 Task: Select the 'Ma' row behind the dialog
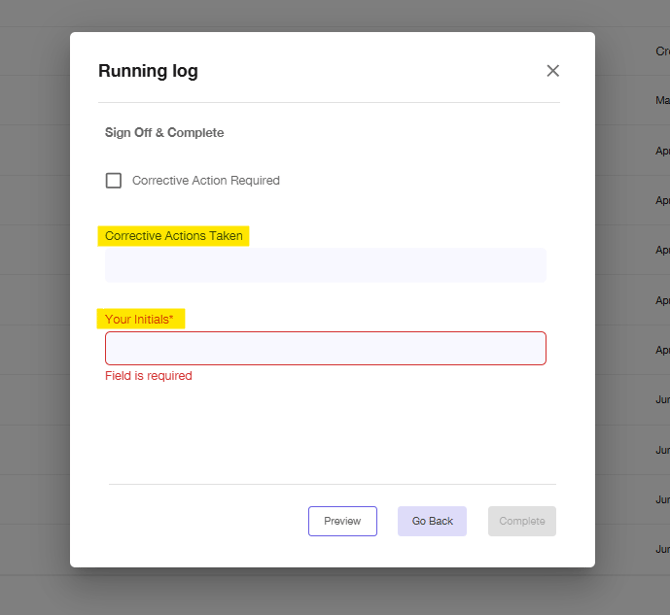coord(662,101)
